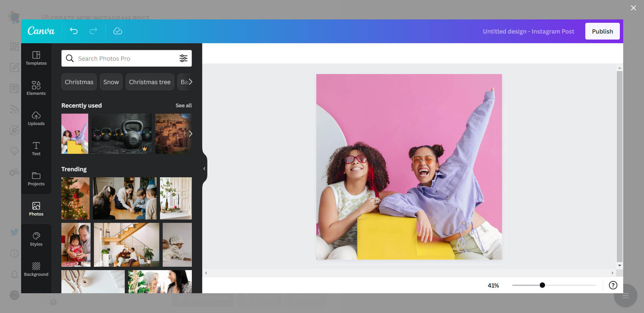This screenshot has height=313, width=644.
Task: Select the Christmas keyword tag
Action: (x=78, y=82)
